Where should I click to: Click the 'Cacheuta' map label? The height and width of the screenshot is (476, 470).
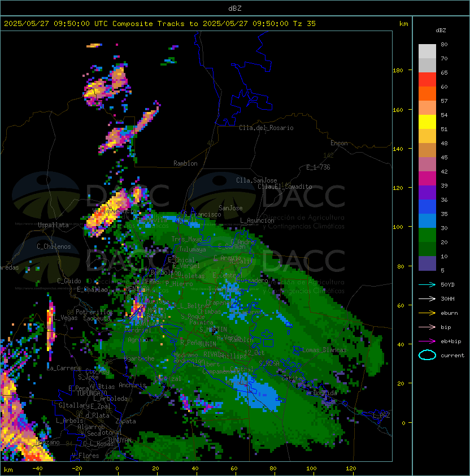pos(97,318)
